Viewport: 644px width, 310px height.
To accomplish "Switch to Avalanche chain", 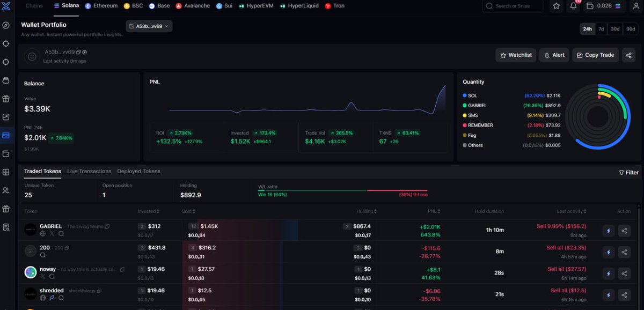I will click(194, 6).
